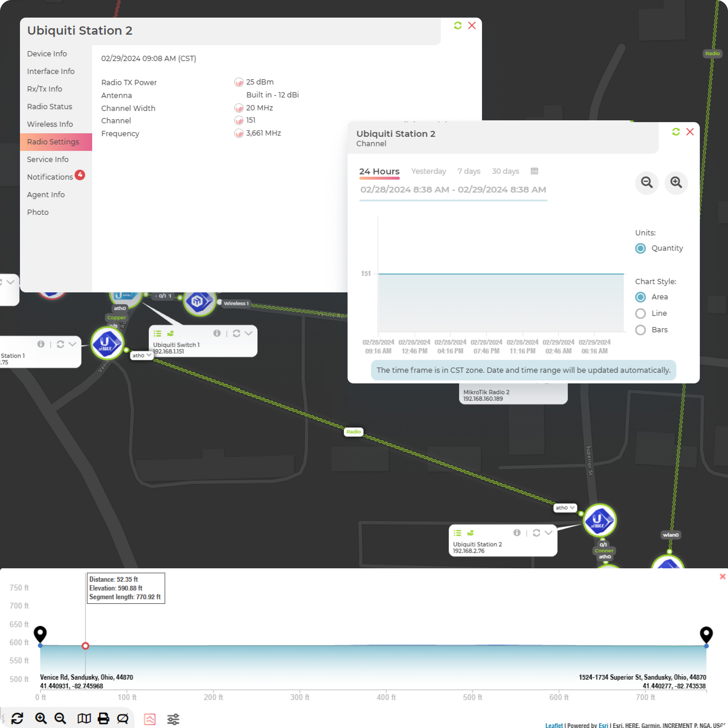Image resolution: width=728 pixels, height=728 pixels.
Task: Zoom out the Channel chart time range
Action: [x=647, y=183]
